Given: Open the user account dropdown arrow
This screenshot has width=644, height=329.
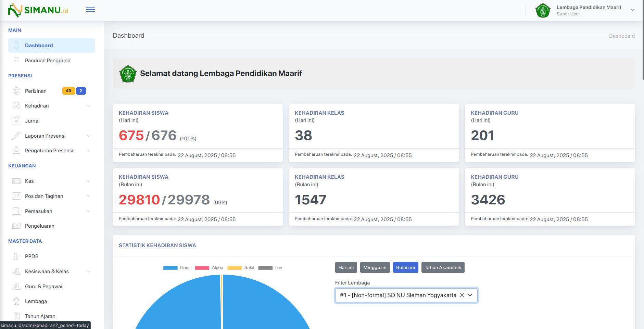Looking at the screenshot, I should pos(632,10).
